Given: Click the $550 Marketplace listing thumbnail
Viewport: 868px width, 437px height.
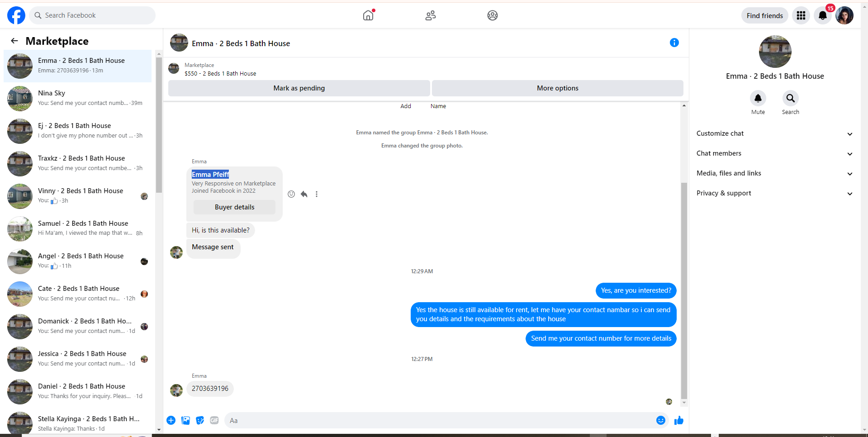Looking at the screenshot, I should click(174, 68).
